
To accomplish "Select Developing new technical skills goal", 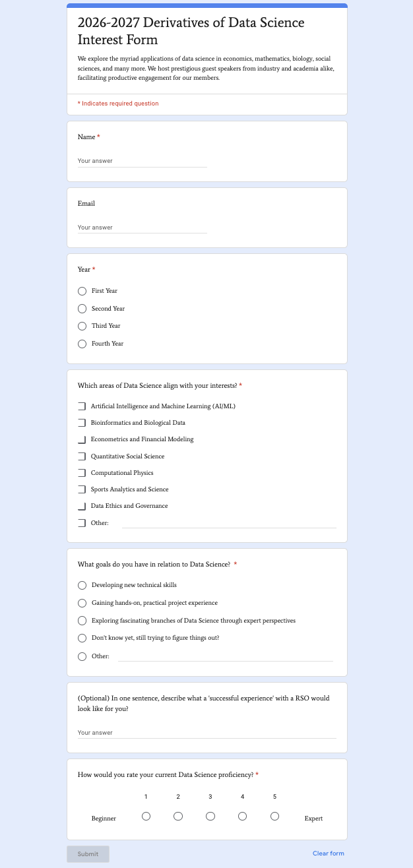I will click(x=82, y=585).
